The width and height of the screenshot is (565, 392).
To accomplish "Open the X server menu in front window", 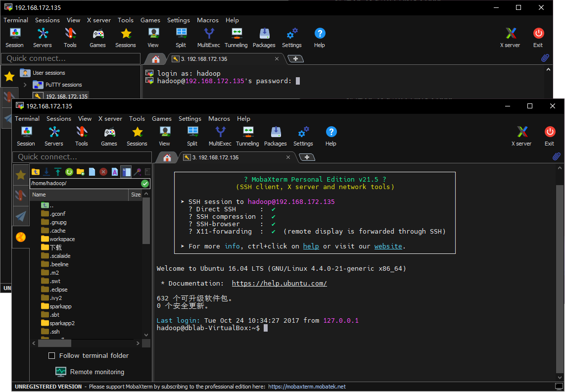I will click(x=110, y=119).
